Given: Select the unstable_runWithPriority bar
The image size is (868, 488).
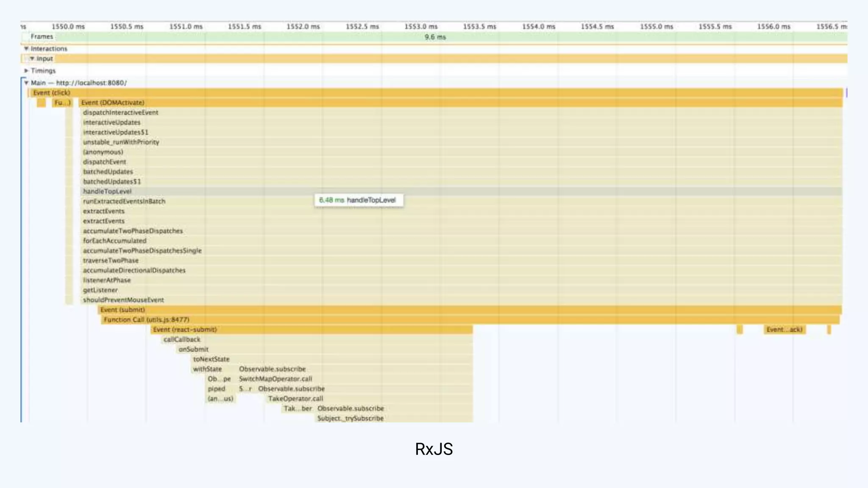Looking at the screenshot, I should click(461, 142).
